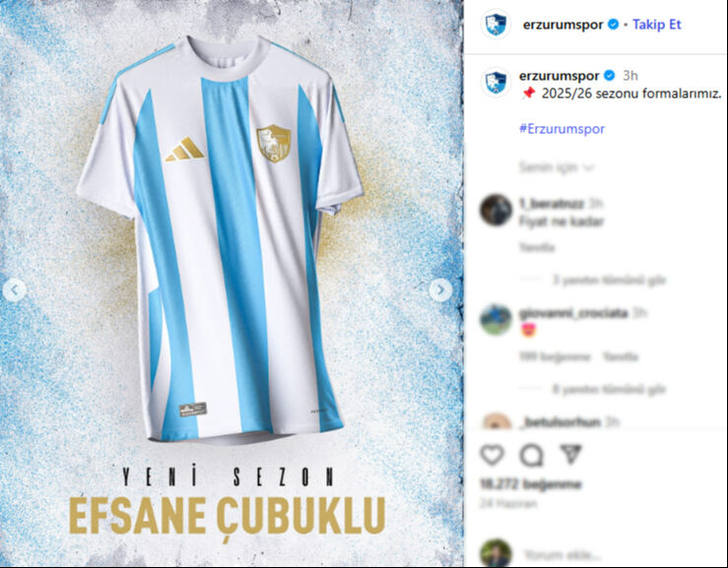
Task: Open comments with the speech bubble icon
Action: point(532,455)
